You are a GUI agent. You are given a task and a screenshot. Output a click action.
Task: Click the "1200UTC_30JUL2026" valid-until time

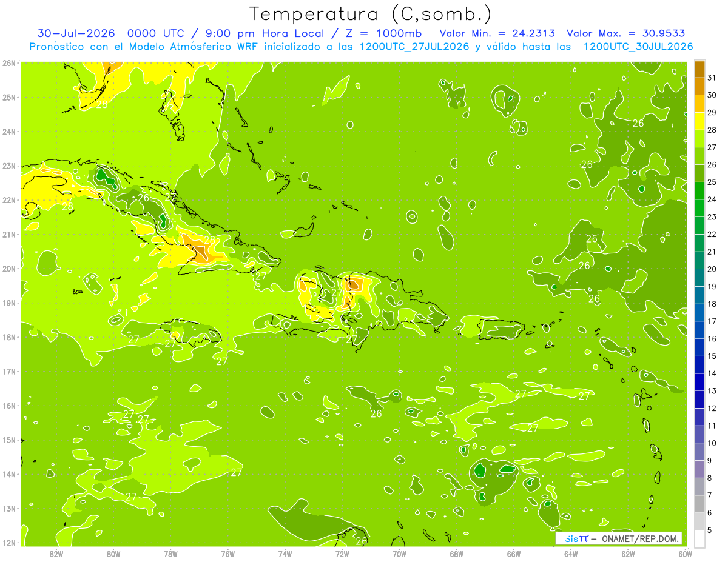638,47
